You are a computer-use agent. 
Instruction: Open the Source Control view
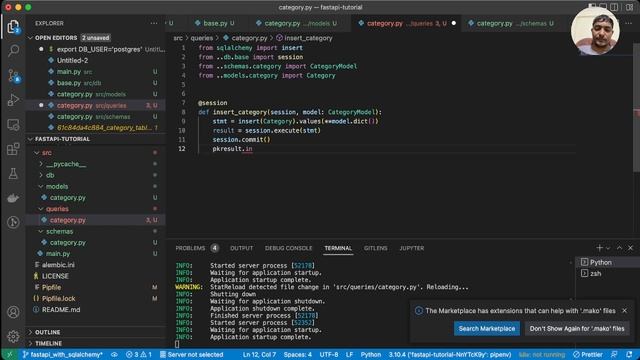tap(13, 76)
